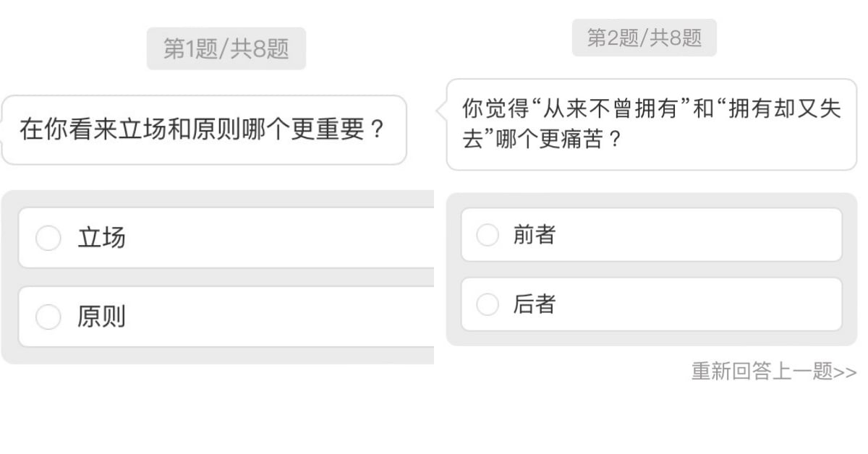Click the >> arrows after 重新回答上一题
Image resolution: width=868 pixels, height=454 pixels.
pos(845,373)
